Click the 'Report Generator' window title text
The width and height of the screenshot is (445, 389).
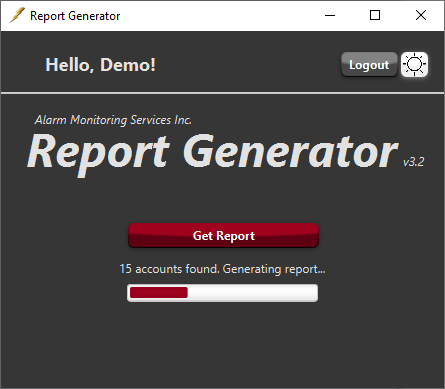(x=75, y=16)
